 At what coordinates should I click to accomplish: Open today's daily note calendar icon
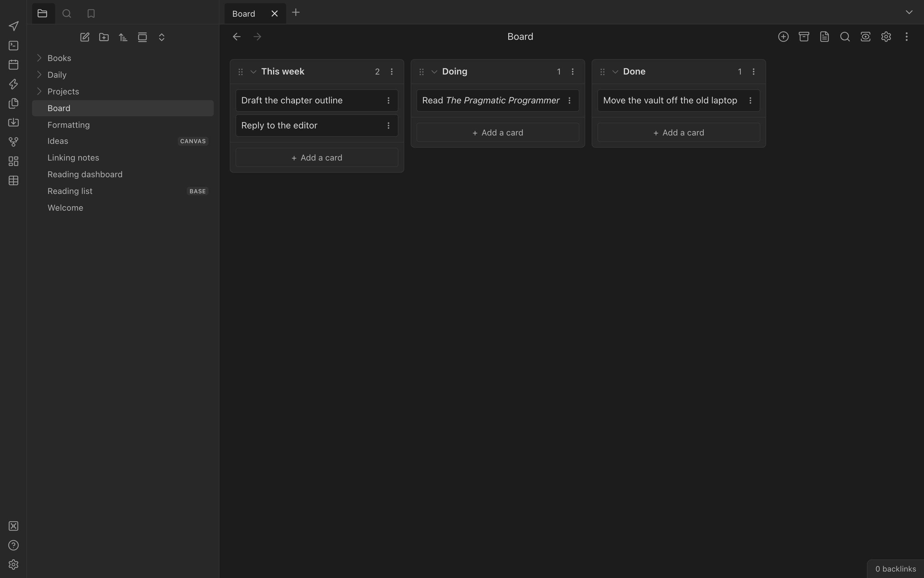coord(13,65)
